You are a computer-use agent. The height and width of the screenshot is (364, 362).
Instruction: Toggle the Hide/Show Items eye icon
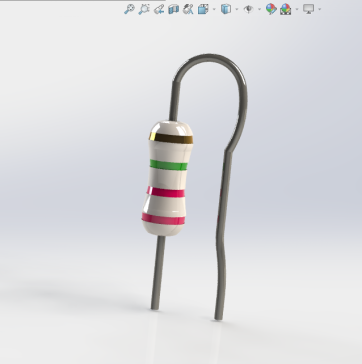coord(248,9)
